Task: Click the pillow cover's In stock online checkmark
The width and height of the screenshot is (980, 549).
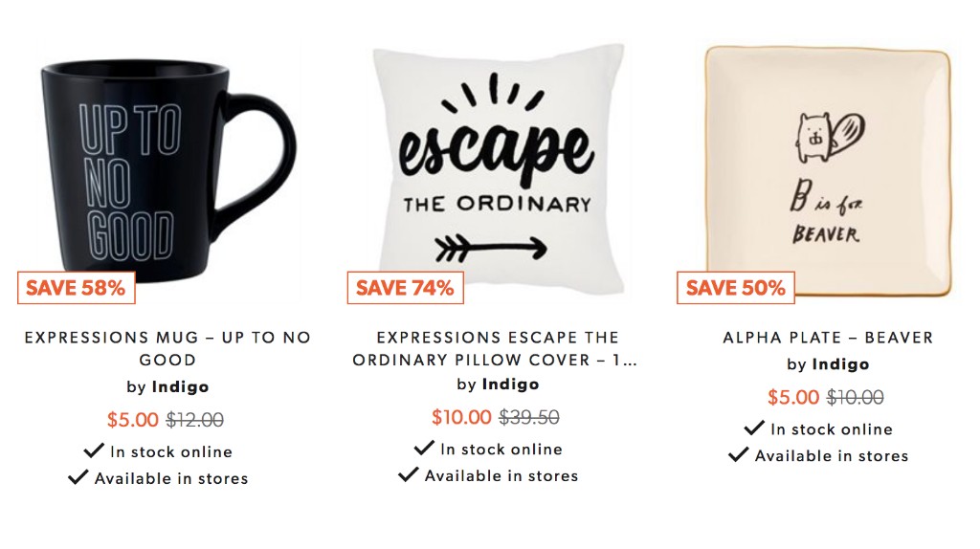Action: (424, 448)
